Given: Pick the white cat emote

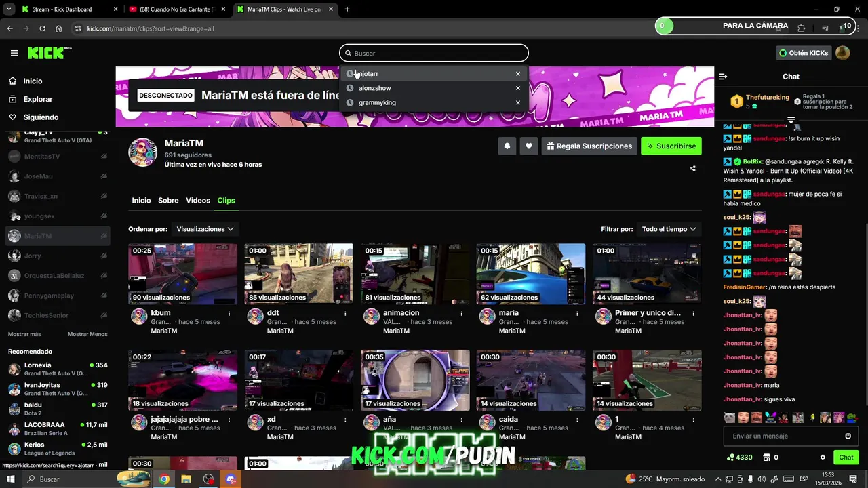Looking at the screenshot, I should (x=729, y=418).
